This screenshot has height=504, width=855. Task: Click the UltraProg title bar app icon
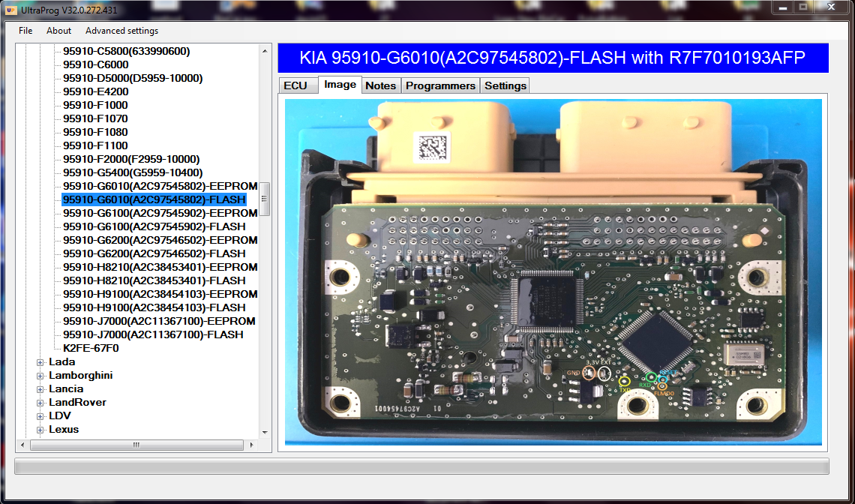[x=10, y=10]
